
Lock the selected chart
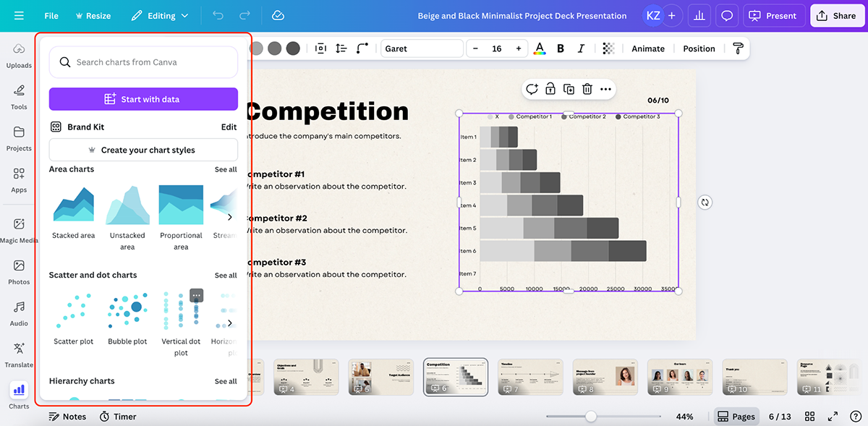click(550, 89)
